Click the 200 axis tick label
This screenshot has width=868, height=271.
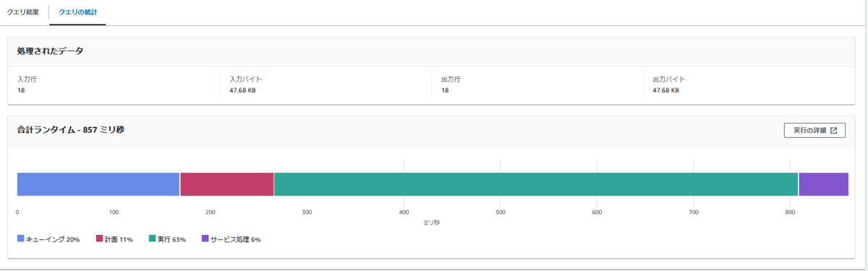210,212
